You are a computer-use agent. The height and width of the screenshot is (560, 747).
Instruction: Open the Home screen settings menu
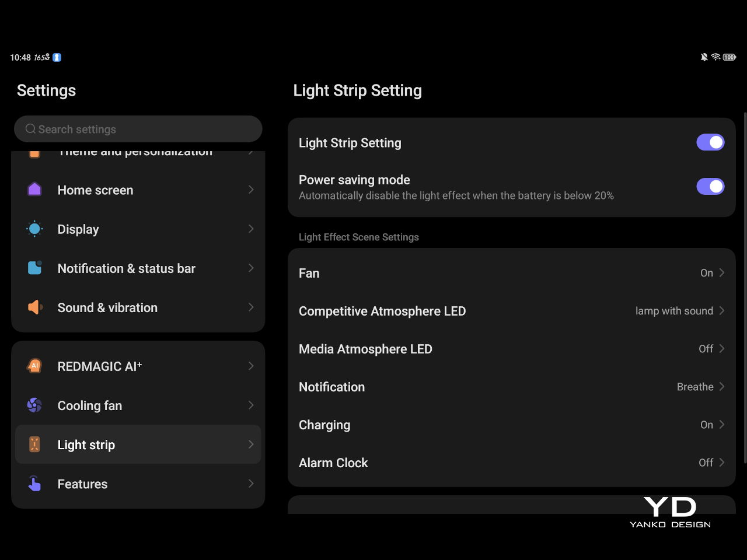(138, 190)
